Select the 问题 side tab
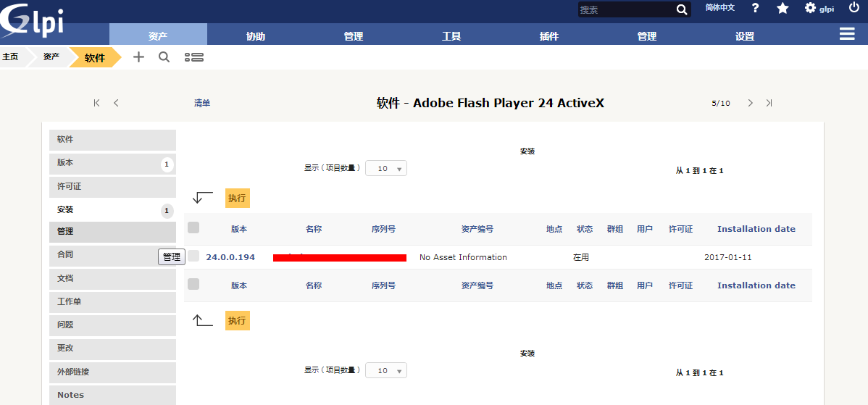Image resolution: width=868 pixels, height=405 pixels. [x=112, y=325]
